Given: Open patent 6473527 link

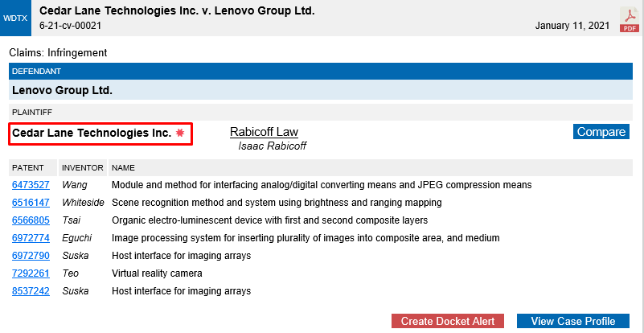Looking at the screenshot, I should [31, 185].
